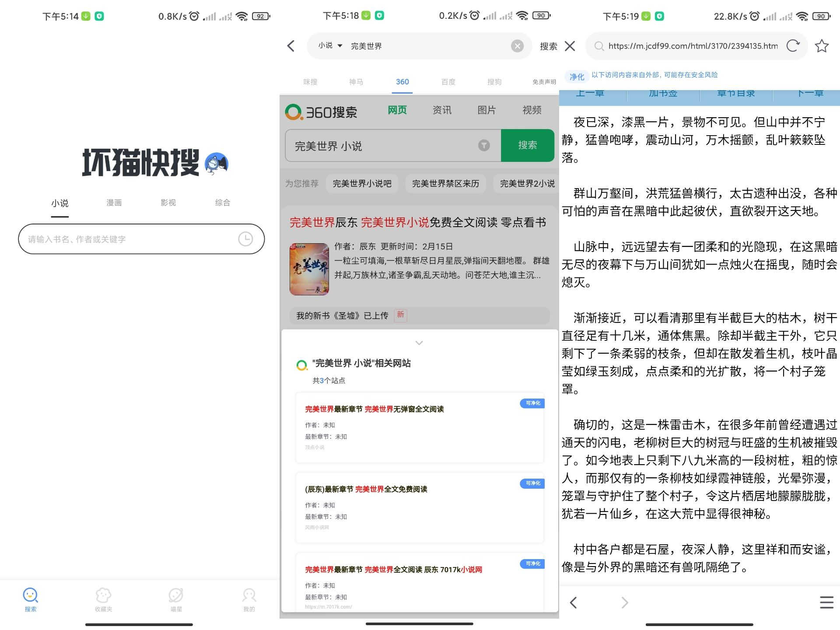840x630 pixels.
Task: Open 完美世界无弹窗全文阅读 site card
Action: tap(420, 427)
